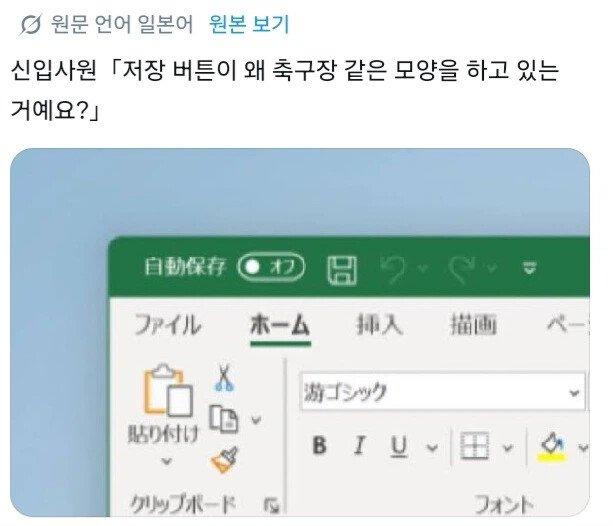Open the 貼り付け paste options arrow
Screen dimensions: 613x526
tap(167, 461)
